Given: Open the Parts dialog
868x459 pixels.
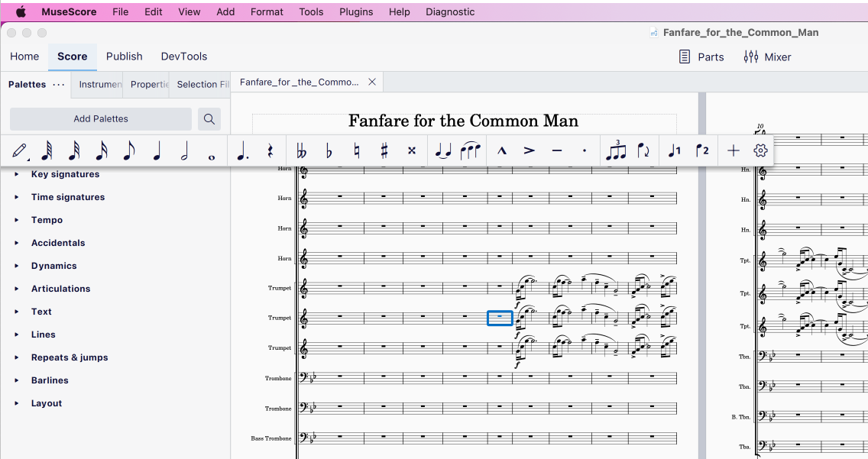Looking at the screenshot, I should click(x=701, y=57).
